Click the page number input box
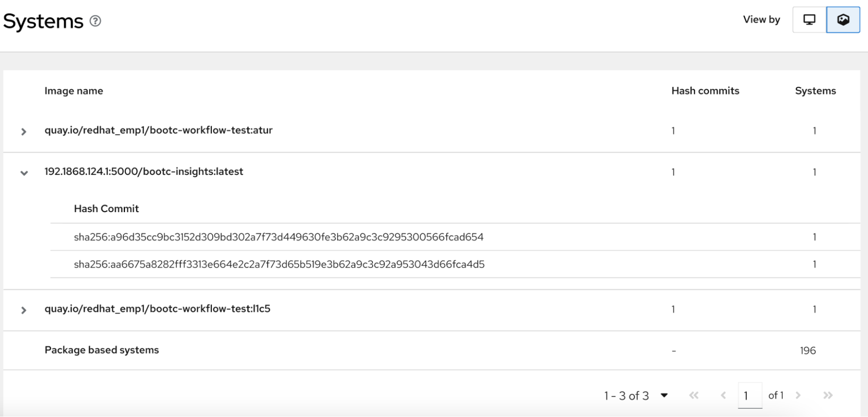 (x=750, y=395)
